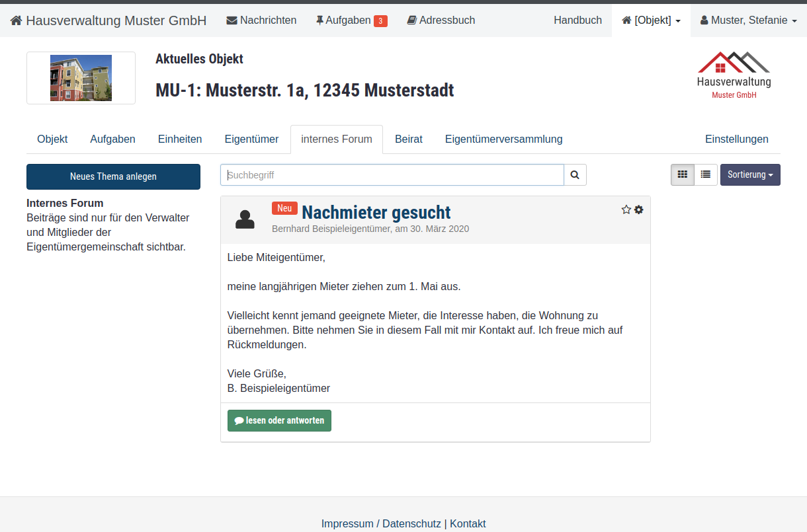Click the Hausverwaltung Muster GmbH logo

point(734,76)
